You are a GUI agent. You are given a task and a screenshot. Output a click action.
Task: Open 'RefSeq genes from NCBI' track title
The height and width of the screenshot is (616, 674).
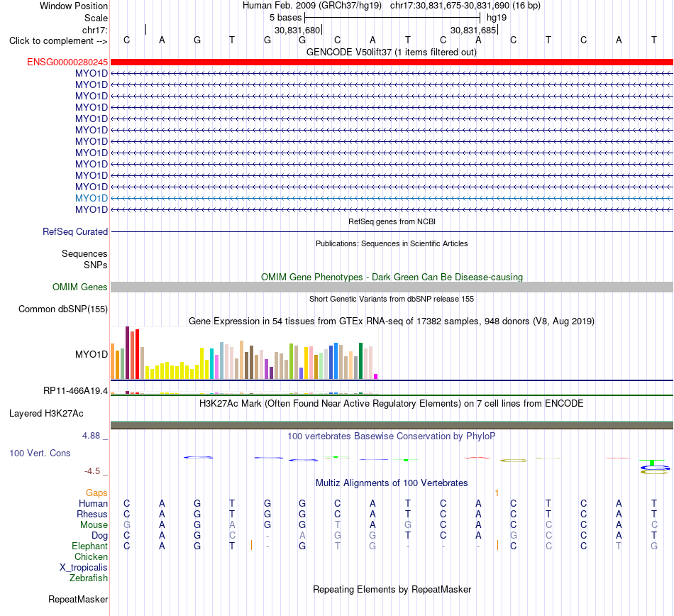392,221
